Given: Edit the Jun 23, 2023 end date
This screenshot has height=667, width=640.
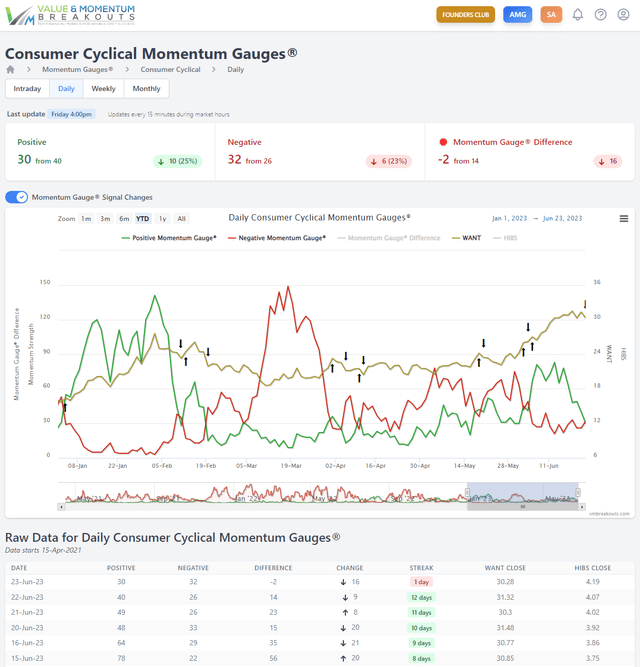Looking at the screenshot, I should 563,218.
